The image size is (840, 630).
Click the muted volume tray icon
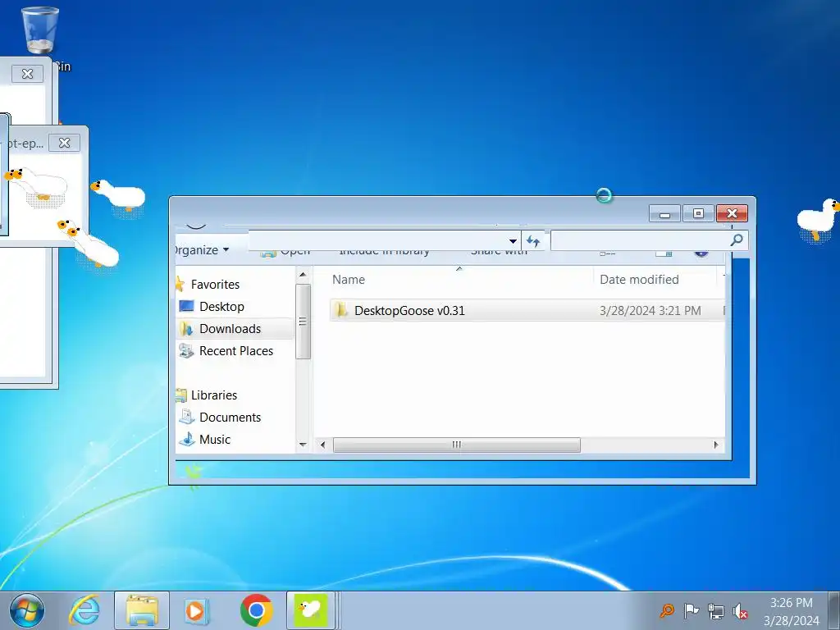click(x=740, y=610)
